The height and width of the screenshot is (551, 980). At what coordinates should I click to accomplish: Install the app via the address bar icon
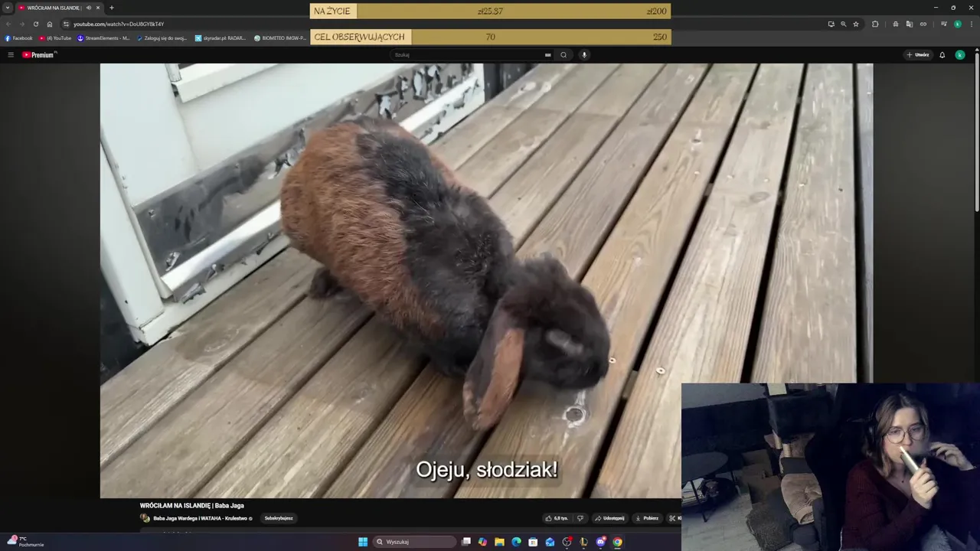point(831,24)
